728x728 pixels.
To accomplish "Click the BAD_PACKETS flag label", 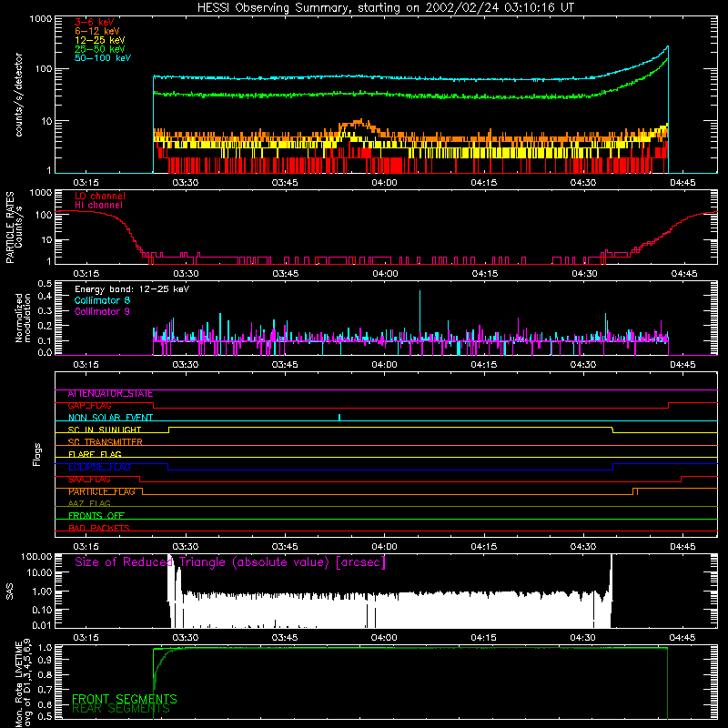I will (x=99, y=528).
